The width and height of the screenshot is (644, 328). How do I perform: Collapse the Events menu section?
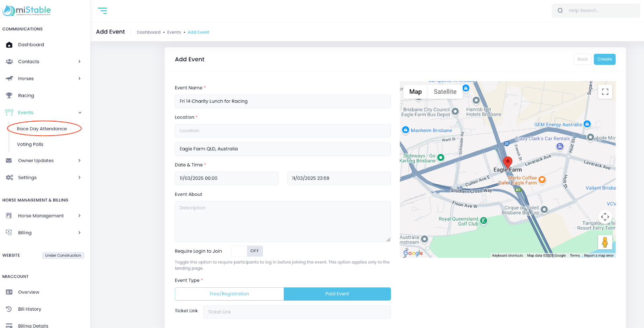point(80,113)
